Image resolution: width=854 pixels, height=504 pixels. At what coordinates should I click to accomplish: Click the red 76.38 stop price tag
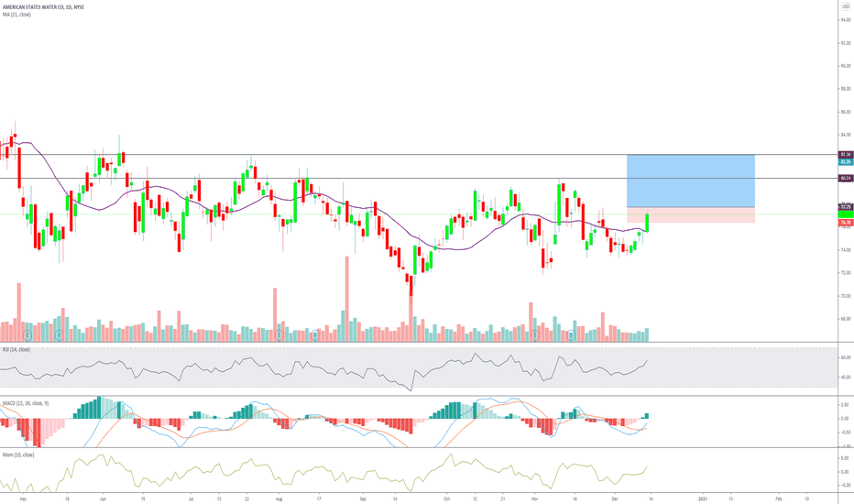[845, 223]
